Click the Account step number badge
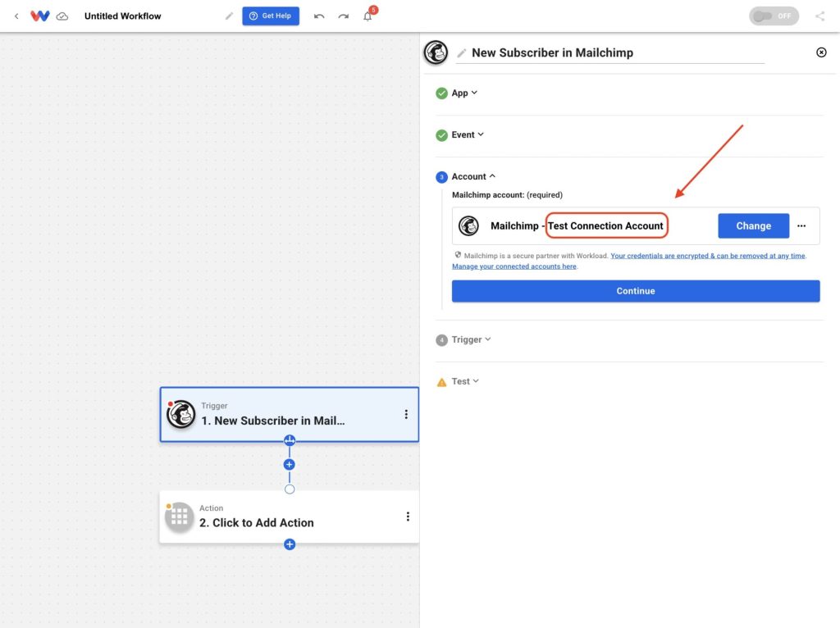Image resolution: width=840 pixels, height=628 pixels. pyautogui.click(x=441, y=176)
